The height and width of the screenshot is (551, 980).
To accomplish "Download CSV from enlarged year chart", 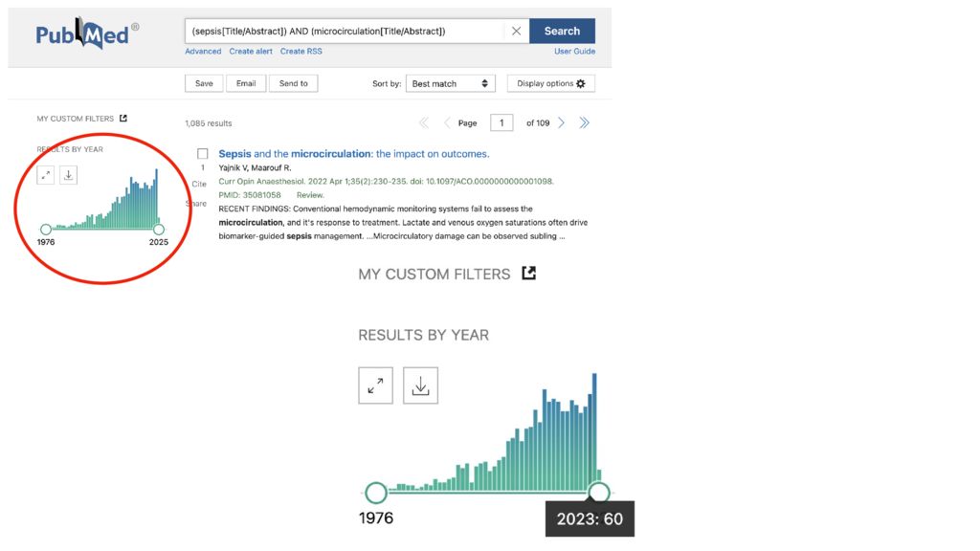I will pos(420,386).
